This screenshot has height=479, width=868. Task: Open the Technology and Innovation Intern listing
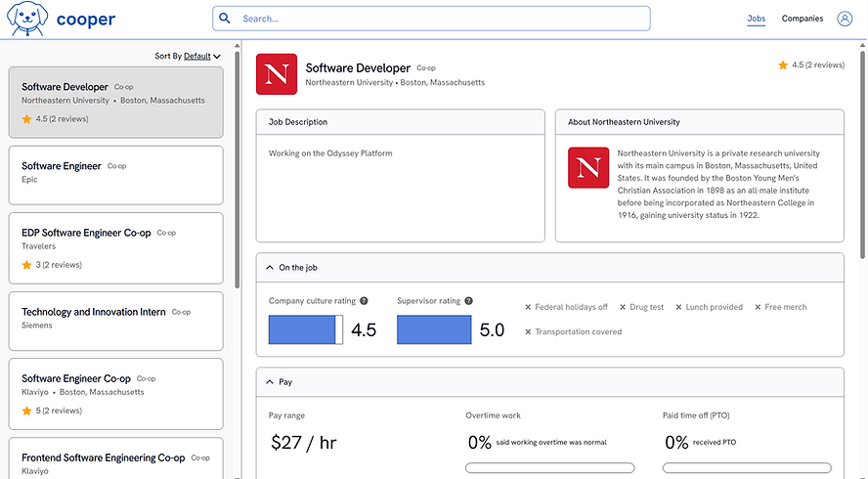(x=115, y=319)
